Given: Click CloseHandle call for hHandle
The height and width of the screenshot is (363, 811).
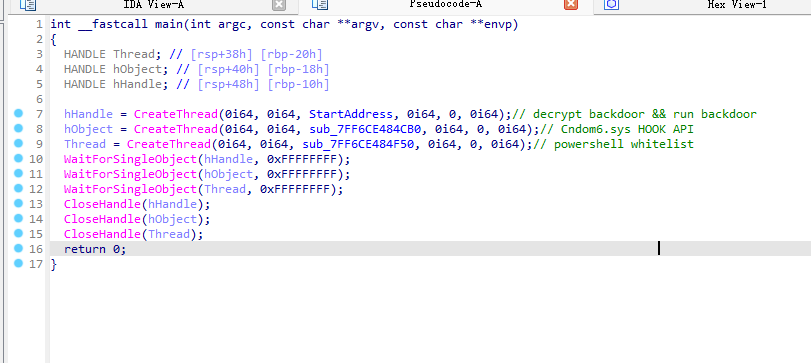Looking at the screenshot, I should pos(102,204).
